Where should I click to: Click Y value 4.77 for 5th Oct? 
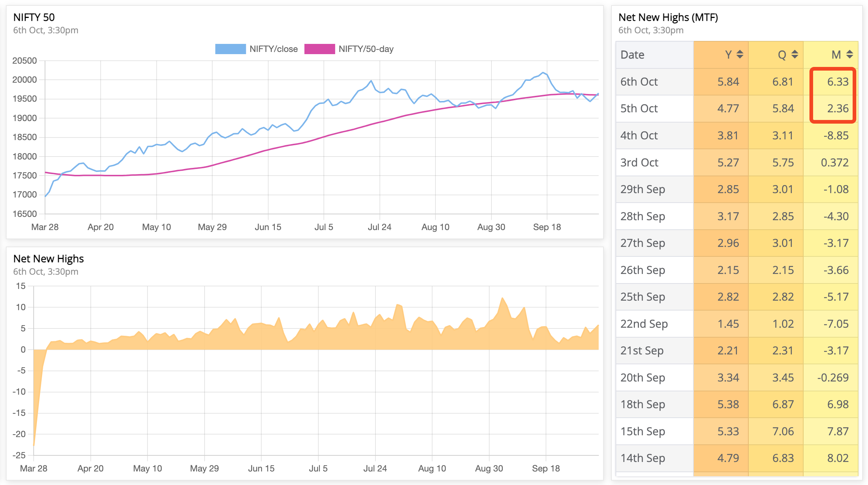(x=728, y=109)
